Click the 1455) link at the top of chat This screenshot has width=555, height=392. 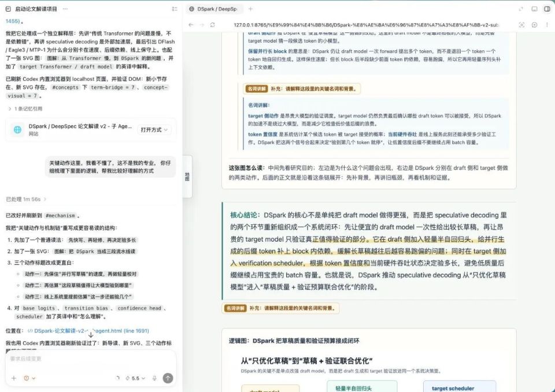(12, 21)
